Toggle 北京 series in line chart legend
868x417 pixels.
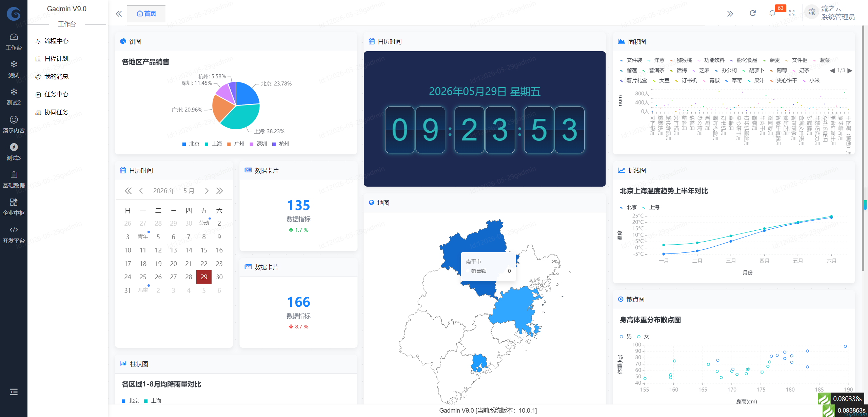(628, 207)
